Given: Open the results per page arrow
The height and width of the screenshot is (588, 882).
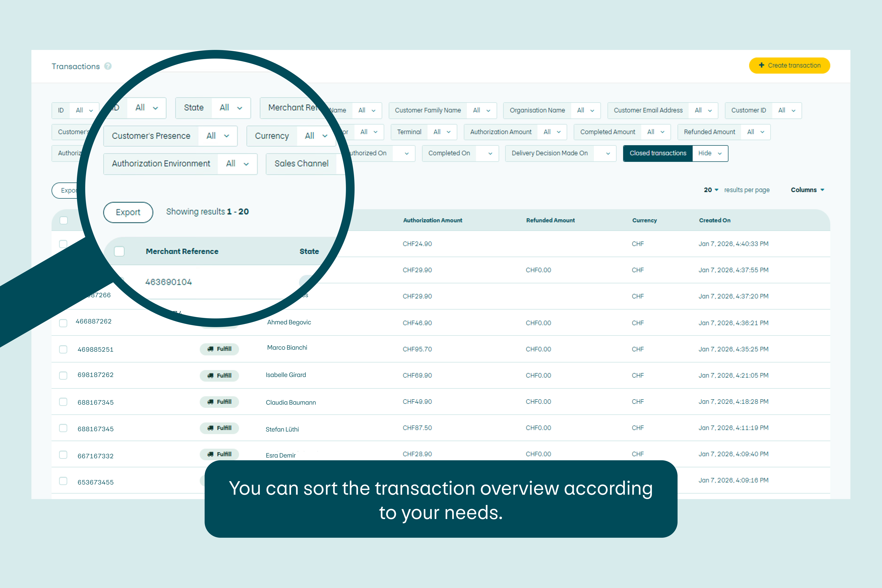Looking at the screenshot, I should pos(717,190).
